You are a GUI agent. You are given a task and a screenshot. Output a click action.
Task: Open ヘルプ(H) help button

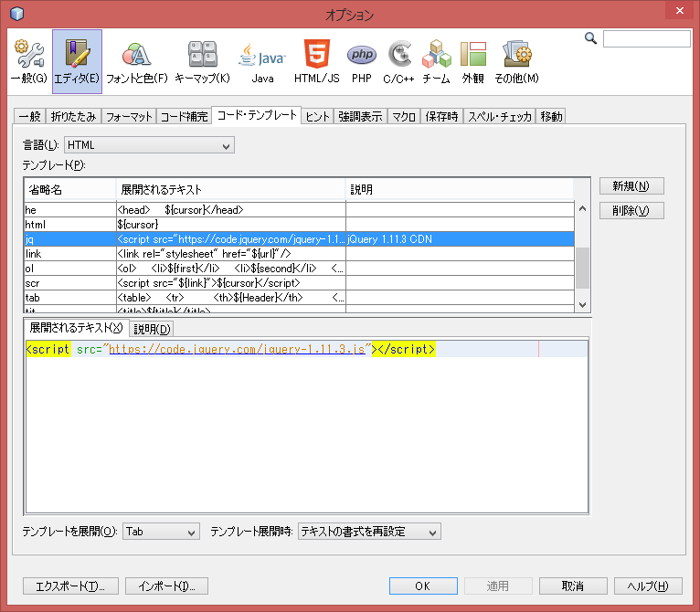tap(648, 586)
